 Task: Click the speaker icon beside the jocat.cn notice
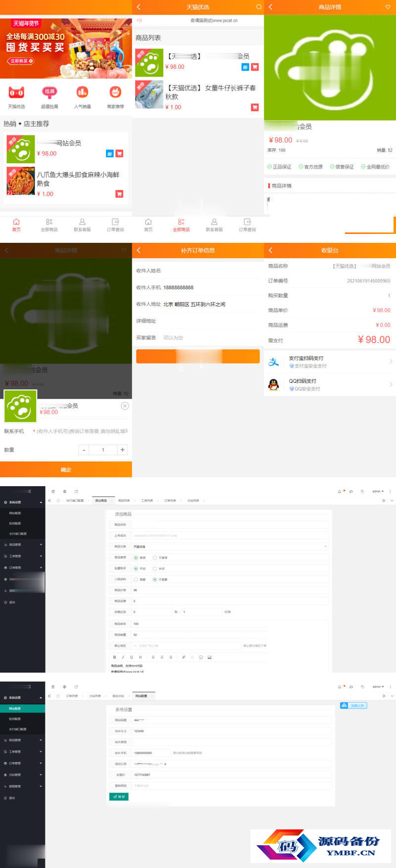pos(140,20)
